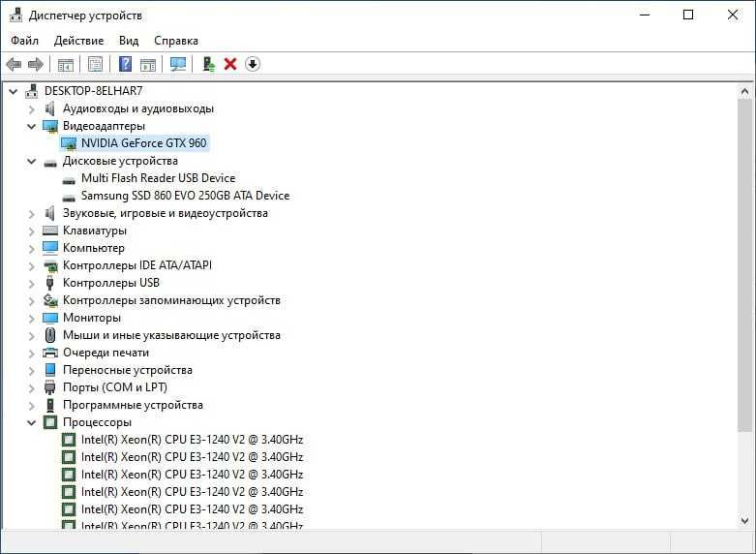The height and width of the screenshot is (554, 756).
Task: Click the Контроллеры запоминающих устройств category icon
Action: tap(50, 300)
